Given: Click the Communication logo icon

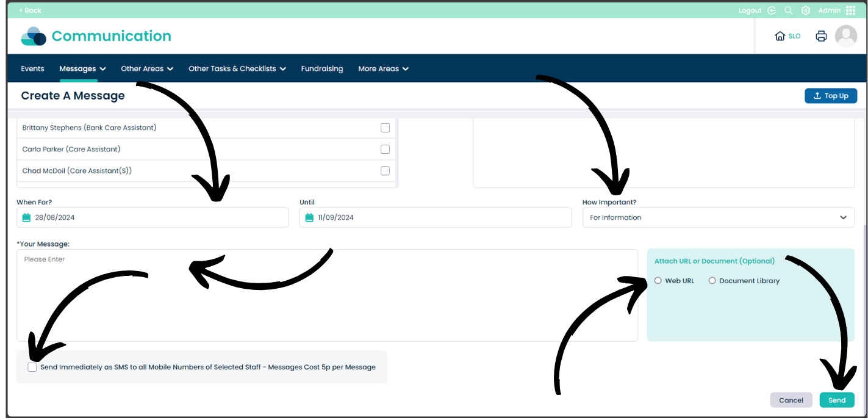Looking at the screenshot, I should coord(34,37).
